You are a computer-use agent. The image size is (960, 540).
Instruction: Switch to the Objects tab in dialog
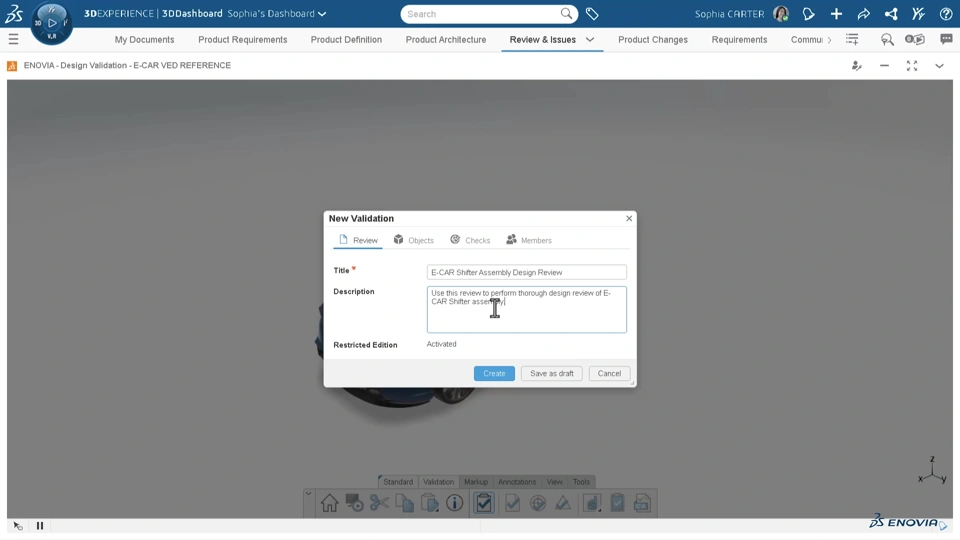[x=413, y=240]
